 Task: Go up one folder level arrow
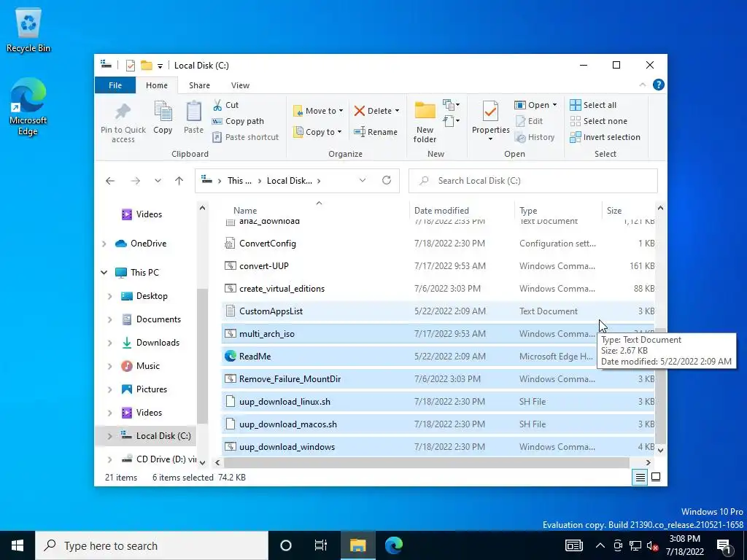click(x=179, y=181)
